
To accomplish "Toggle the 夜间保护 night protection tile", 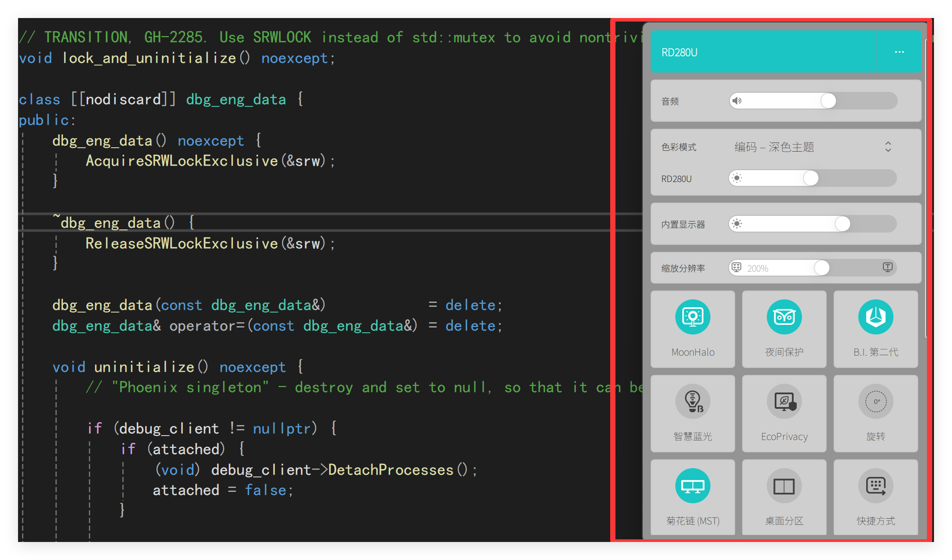I will click(784, 316).
